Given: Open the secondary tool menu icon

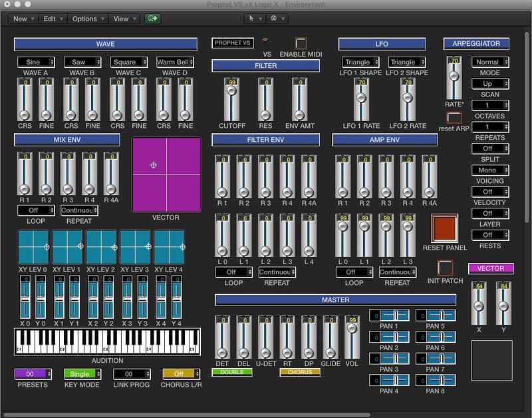Looking at the screenshot, I should pyautogui.click(x=273, y=19).
